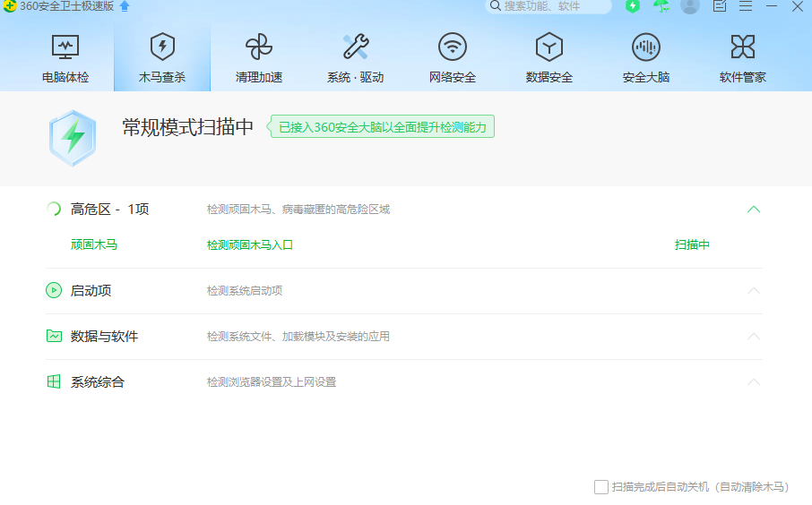Expand the 启动项 section chevron
812x505 pixels.
(x=754, y=291)
